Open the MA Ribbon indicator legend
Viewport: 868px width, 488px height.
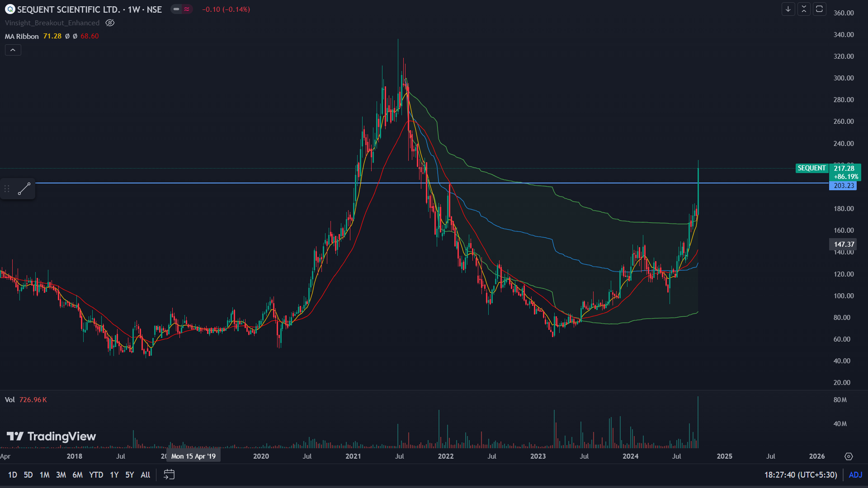click(x=22, y=36)
